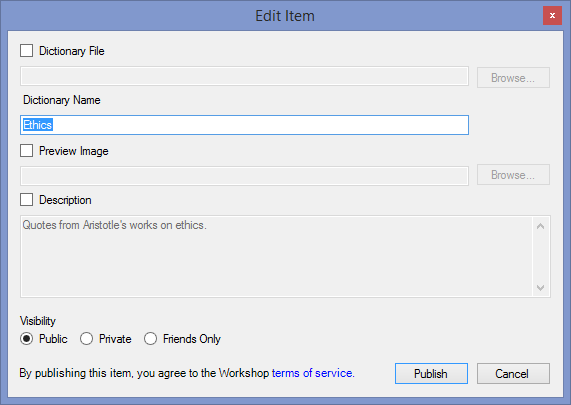Enable the Dictionary File checkbox

coord(26,51)
